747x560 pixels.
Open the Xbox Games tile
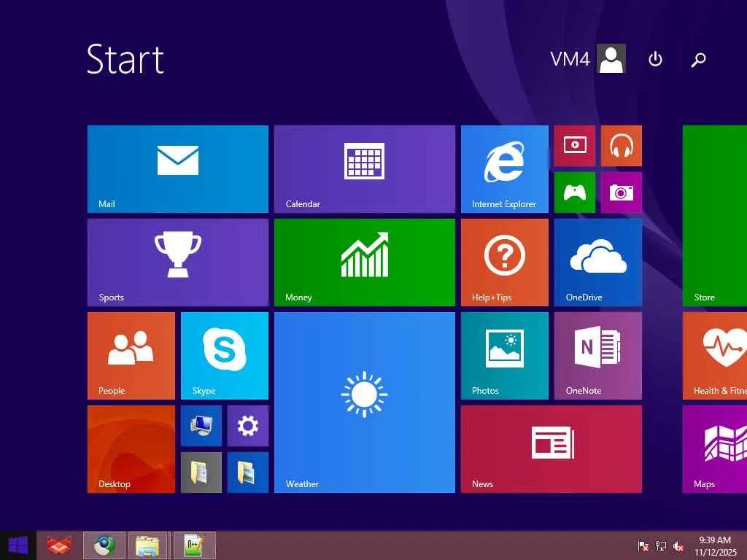[x=575, y=192]
